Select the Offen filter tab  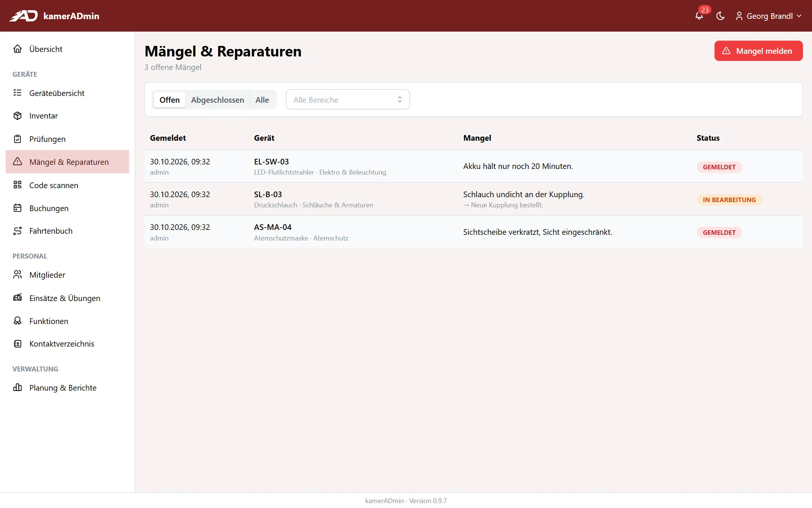170,100
